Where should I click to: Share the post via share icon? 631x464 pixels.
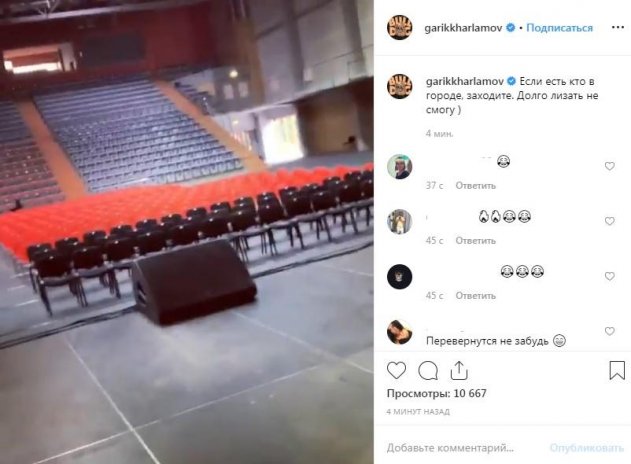coord(459,370)
